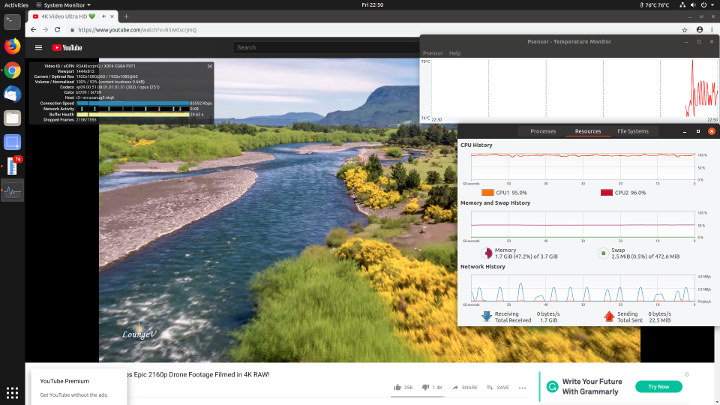Minimize the System Monitor window
This screenshot has width=720, height=405.
(684, 131)
